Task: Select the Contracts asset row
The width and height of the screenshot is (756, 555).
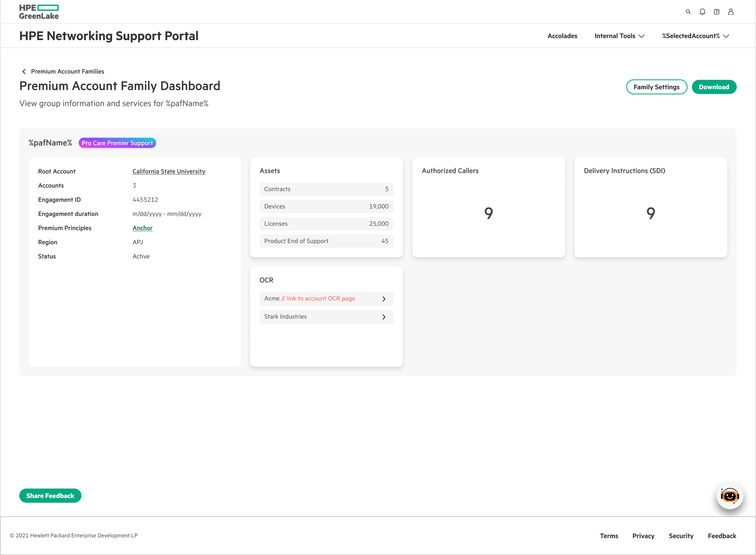Action: tap(326, 189)
